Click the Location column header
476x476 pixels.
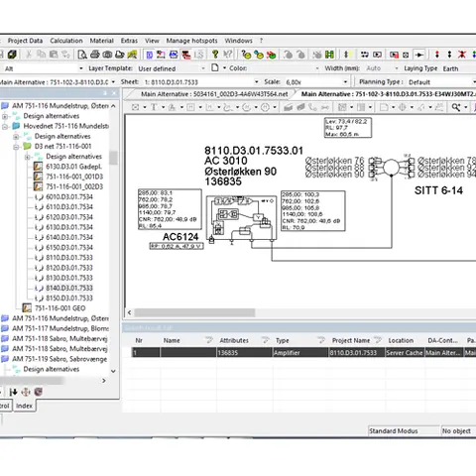pyautogui.click(x=401, y=340)
